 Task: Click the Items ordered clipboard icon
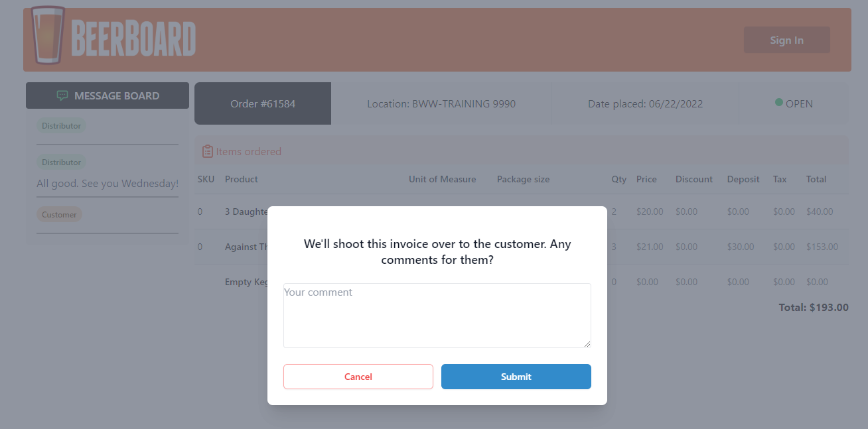(x=207, y=151)
